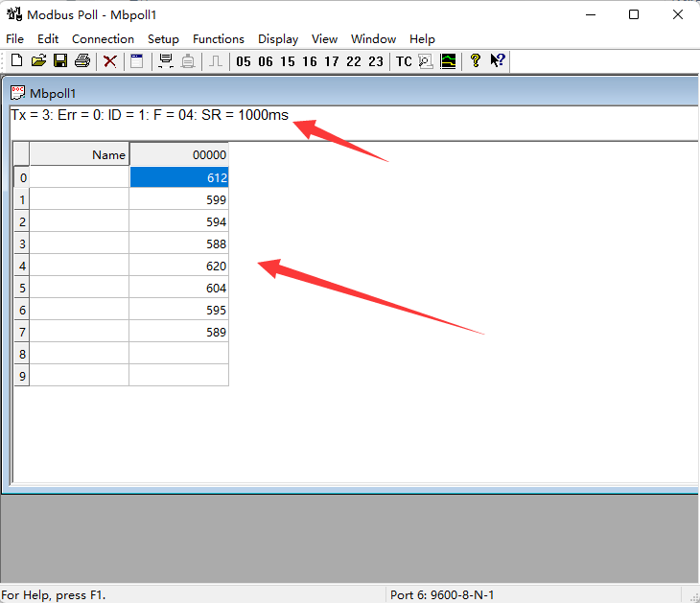This screenshot has width=700, height=603.
Task: Click the Modbus Poll app icon in title bar
Action: tap(14, 13)
